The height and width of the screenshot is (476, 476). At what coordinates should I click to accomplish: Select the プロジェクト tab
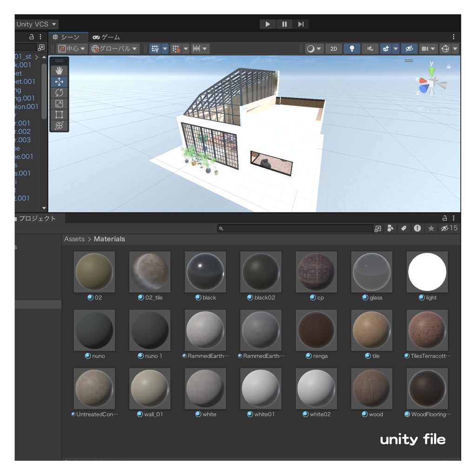tap(38, 218)
